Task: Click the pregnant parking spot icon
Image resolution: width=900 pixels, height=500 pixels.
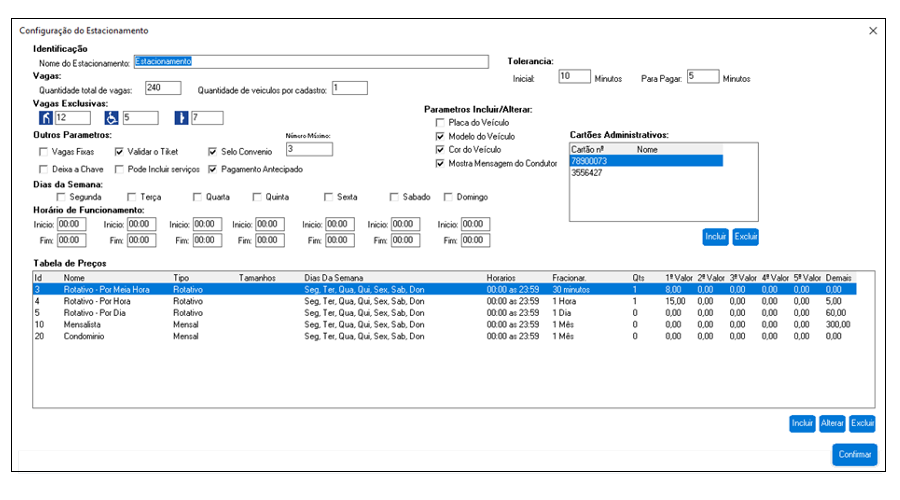Action: coord(181,118)
